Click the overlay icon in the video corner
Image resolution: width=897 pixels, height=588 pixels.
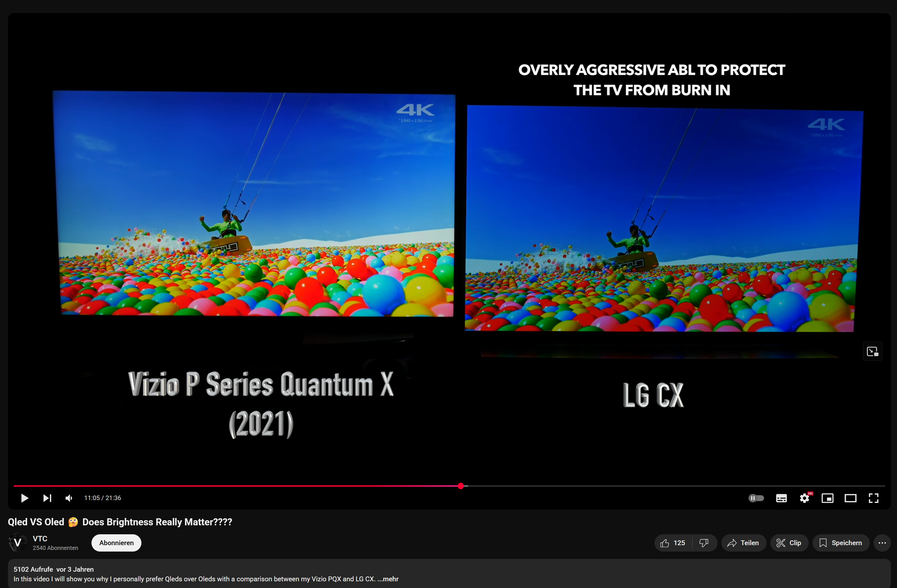(x=872, y=351)
